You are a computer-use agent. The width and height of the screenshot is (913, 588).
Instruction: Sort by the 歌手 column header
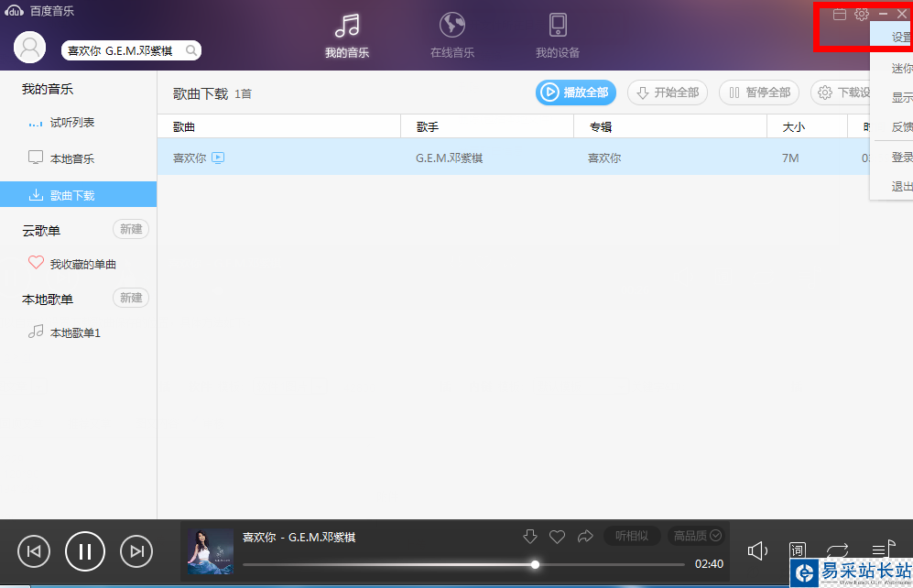coord(487,126)
